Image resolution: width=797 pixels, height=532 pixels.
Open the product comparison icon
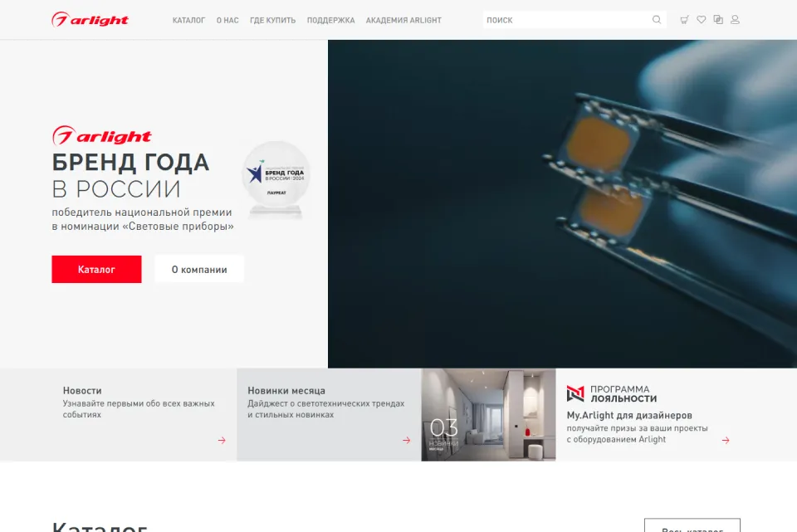718,20
